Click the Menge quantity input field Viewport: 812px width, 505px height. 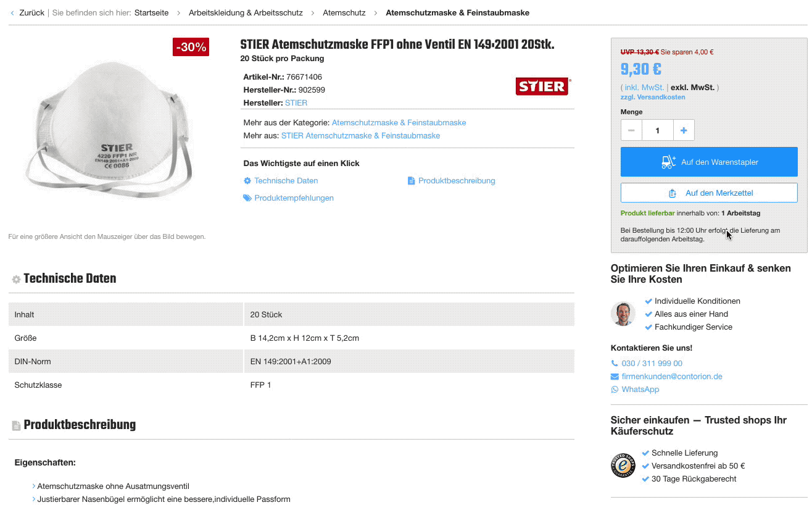click(658, 130)
